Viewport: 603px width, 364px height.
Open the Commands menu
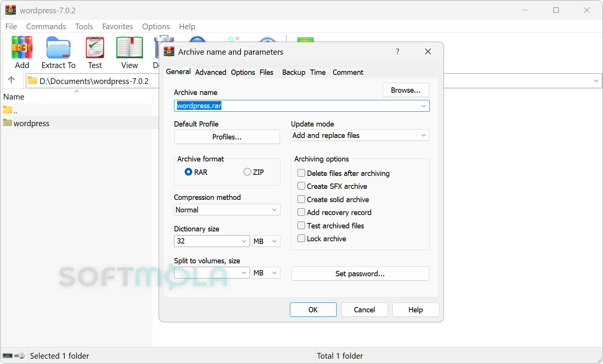(46, 26)
